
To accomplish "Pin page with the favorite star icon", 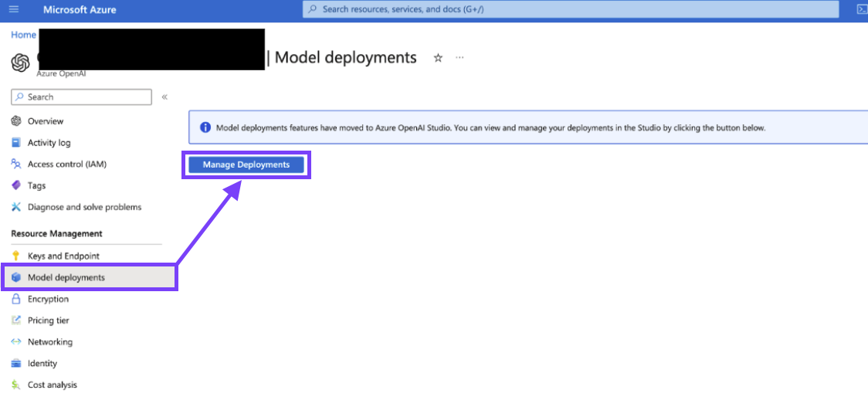I will tap(438, 58).
